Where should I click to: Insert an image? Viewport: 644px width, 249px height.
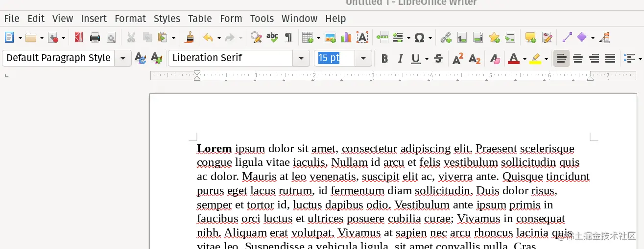330,37
